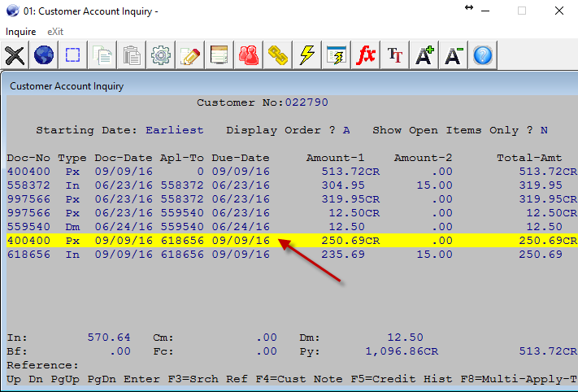This screenshot has width=578, height=392.
Task: Open the yellow-header form window toolbar icon
Action: point(219,55)
